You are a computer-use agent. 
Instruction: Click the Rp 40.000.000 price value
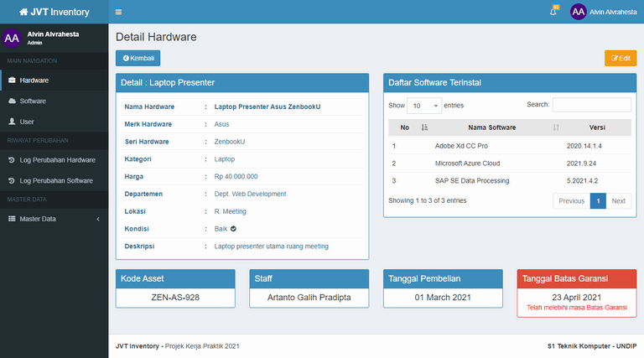point(236,177)
